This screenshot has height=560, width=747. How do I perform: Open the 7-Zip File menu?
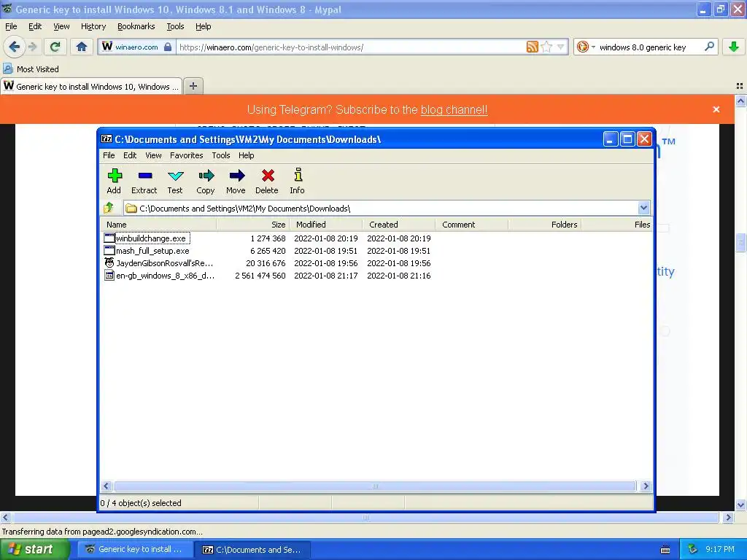click(x=109, y=155)
